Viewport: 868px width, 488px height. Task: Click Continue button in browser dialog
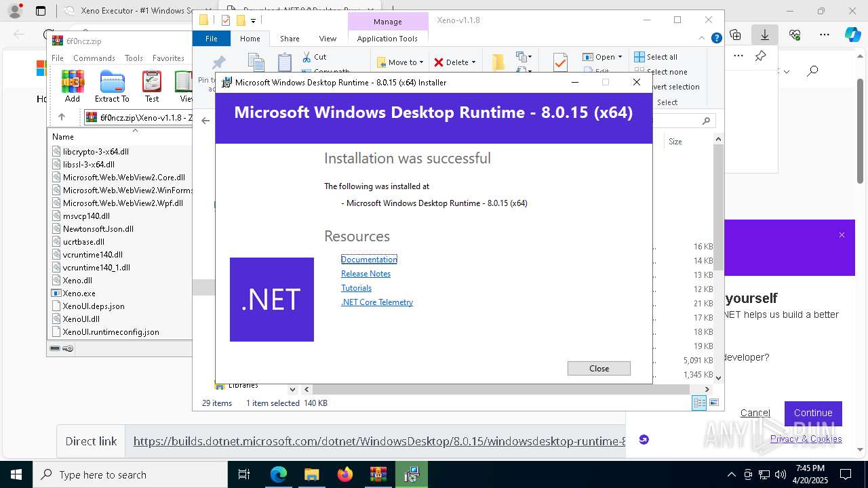[813, 413]
